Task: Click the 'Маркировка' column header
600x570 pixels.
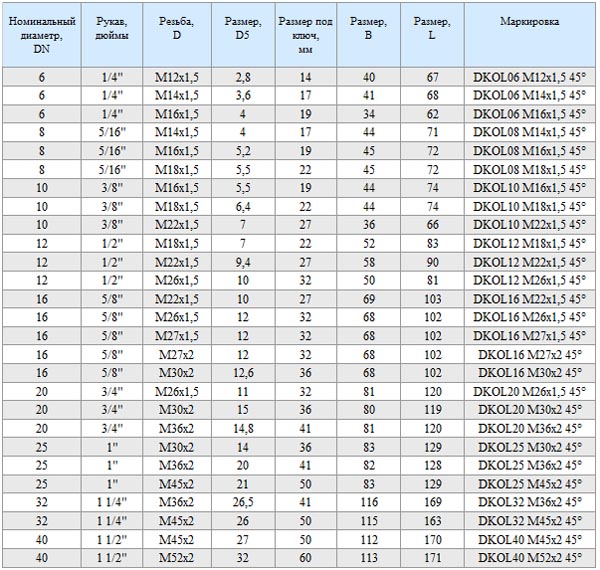Action: pyautogui.click(x=530, y=35)
